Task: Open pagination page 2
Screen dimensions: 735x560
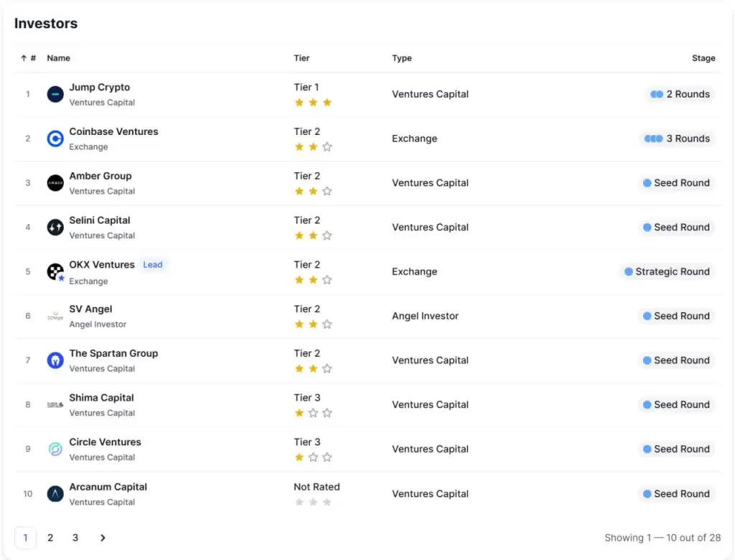Action: tap(50, 538)
